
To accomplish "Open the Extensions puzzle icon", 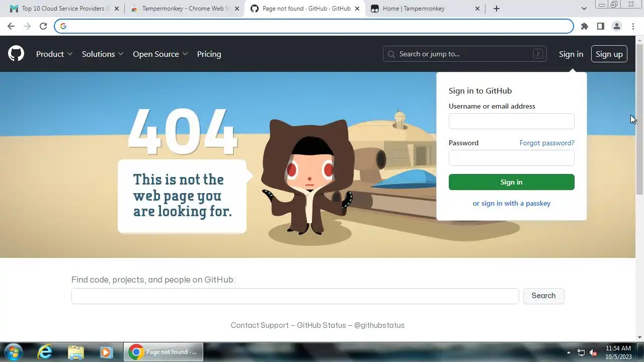I will 584,26.
